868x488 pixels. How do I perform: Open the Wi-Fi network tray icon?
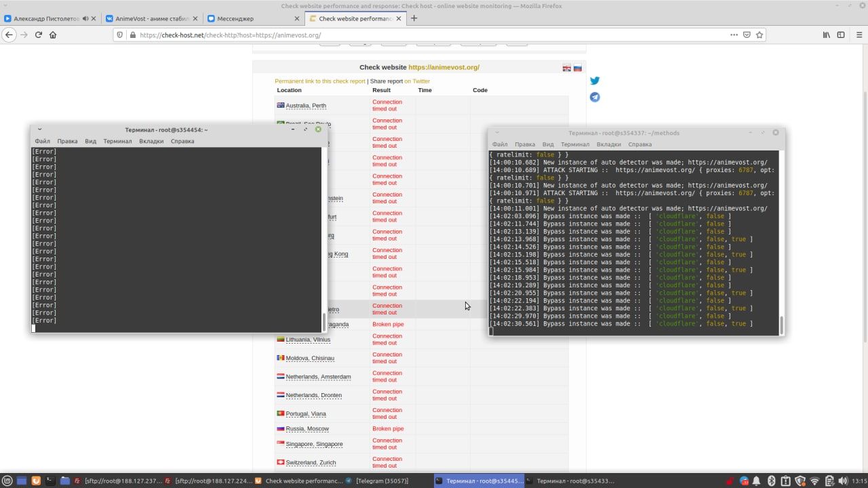814,481
